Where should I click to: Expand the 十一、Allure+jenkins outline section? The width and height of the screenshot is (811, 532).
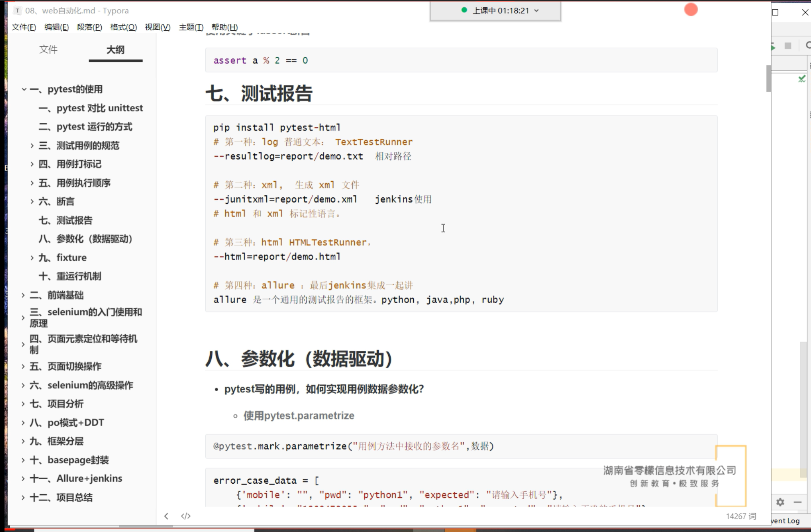[x=23, y=478]
